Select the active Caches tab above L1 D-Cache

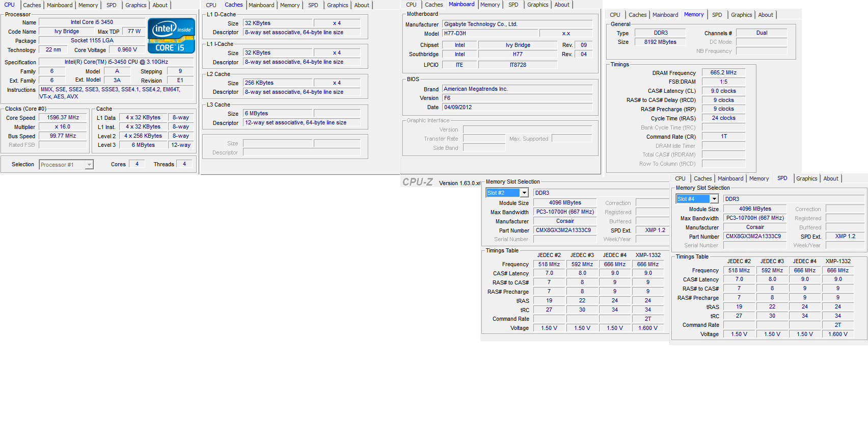tap(234, 5)
